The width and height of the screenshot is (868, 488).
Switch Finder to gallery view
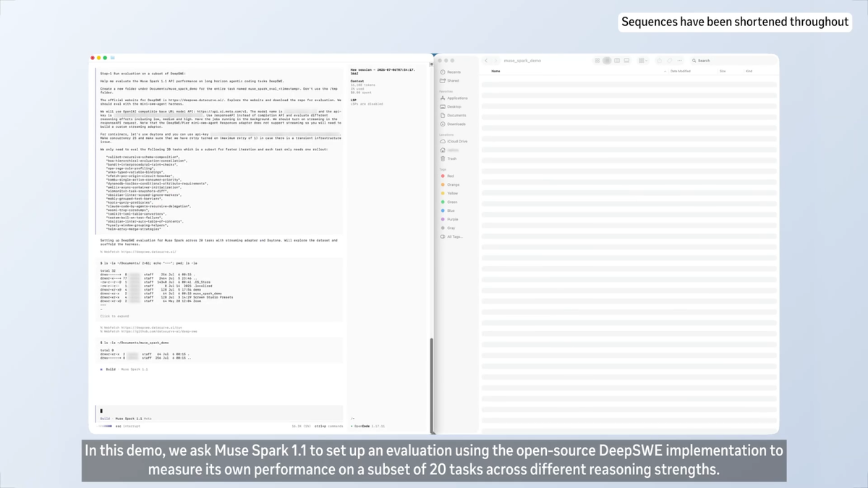click(x=626, y=61)
